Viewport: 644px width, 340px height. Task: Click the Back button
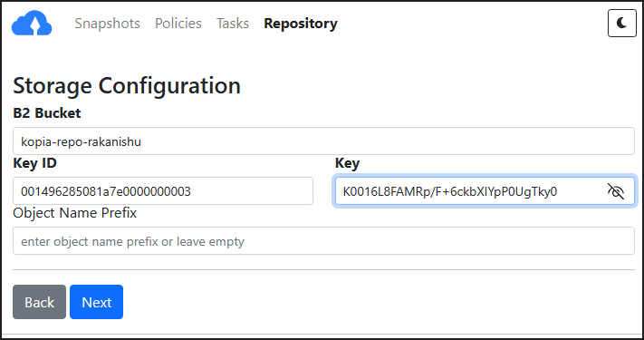tap(40, 302)
